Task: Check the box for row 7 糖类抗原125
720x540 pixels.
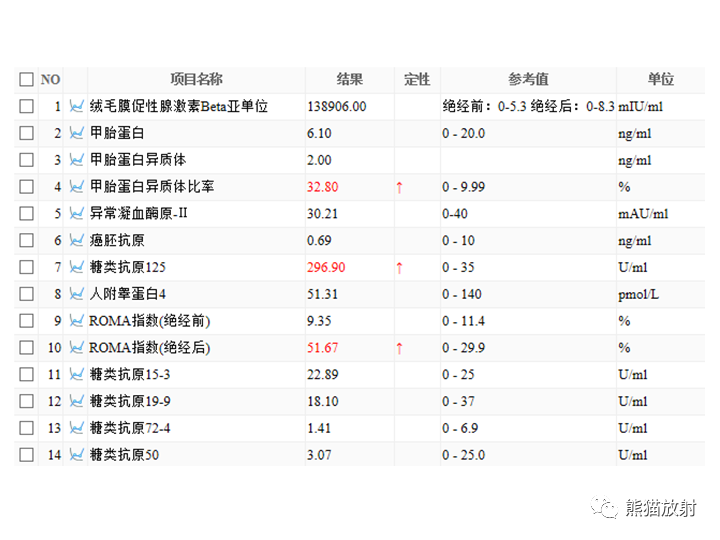Action: click(27, 267)
